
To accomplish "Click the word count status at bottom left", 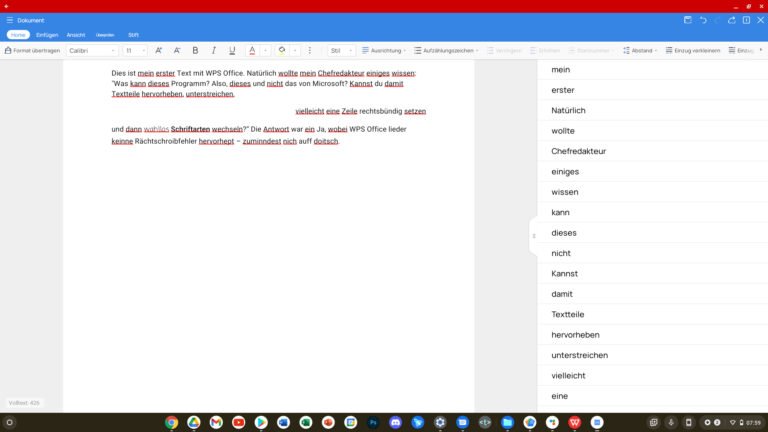I will tap(24, 403).
